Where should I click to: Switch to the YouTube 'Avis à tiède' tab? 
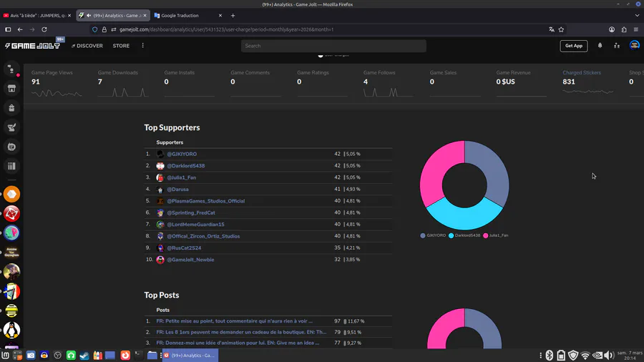click(37, 16)
